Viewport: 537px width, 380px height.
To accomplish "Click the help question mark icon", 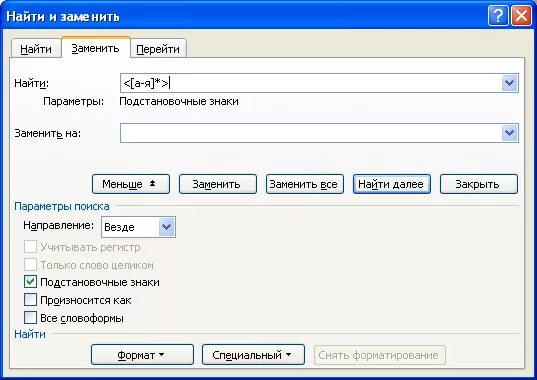I will pyautogui.click(x=498, y=16).
